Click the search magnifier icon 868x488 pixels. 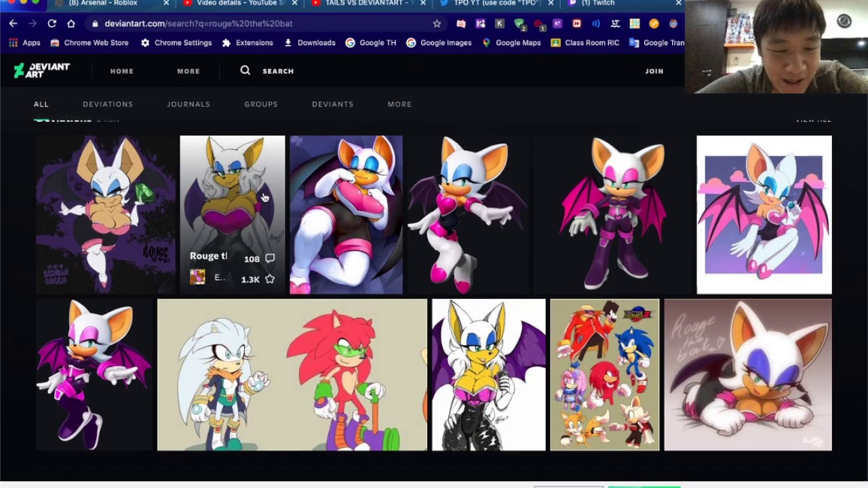[245, 70]
